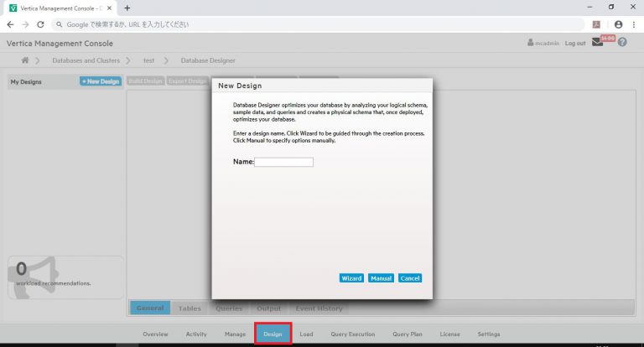
Task: Open a new browser tab with plus icon
Action: pyautogui.click(x=127, y=7)
